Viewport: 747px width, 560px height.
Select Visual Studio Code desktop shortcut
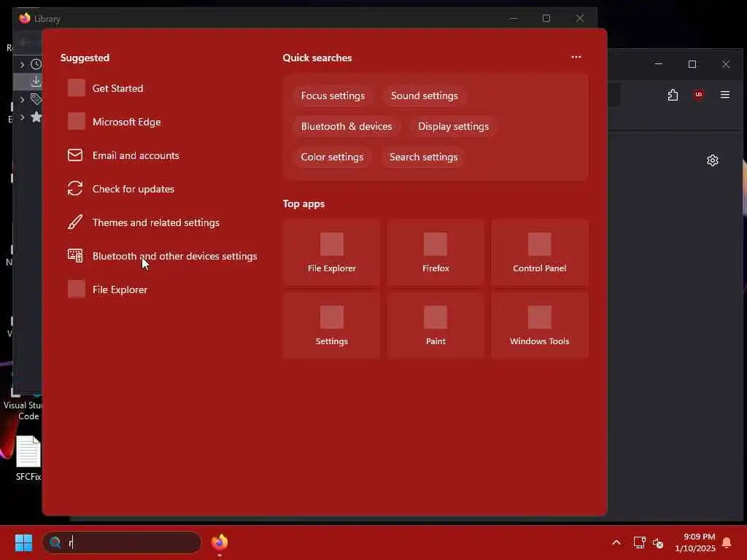(x=23, y=405)
